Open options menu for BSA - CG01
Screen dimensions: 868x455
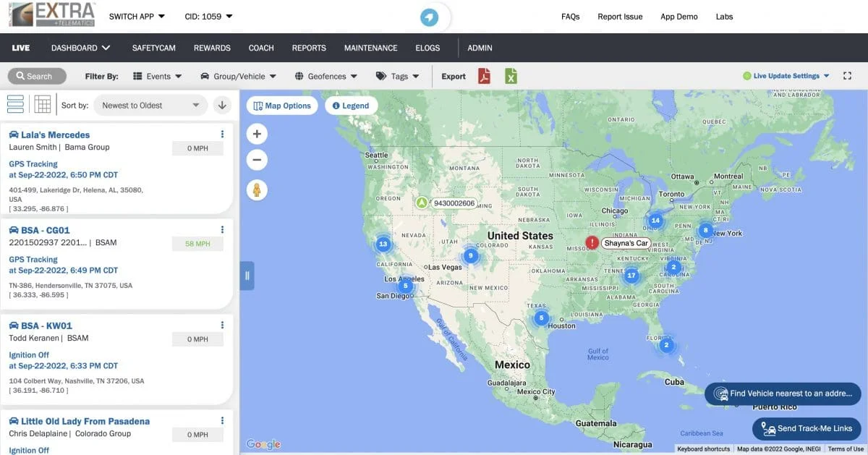(222, 230)
